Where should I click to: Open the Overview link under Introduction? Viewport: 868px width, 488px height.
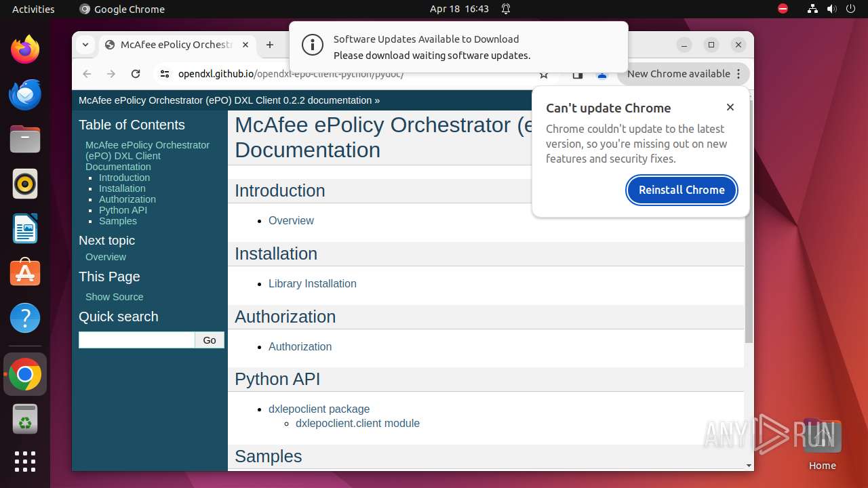pyautogui.click(x=291, y=220)
